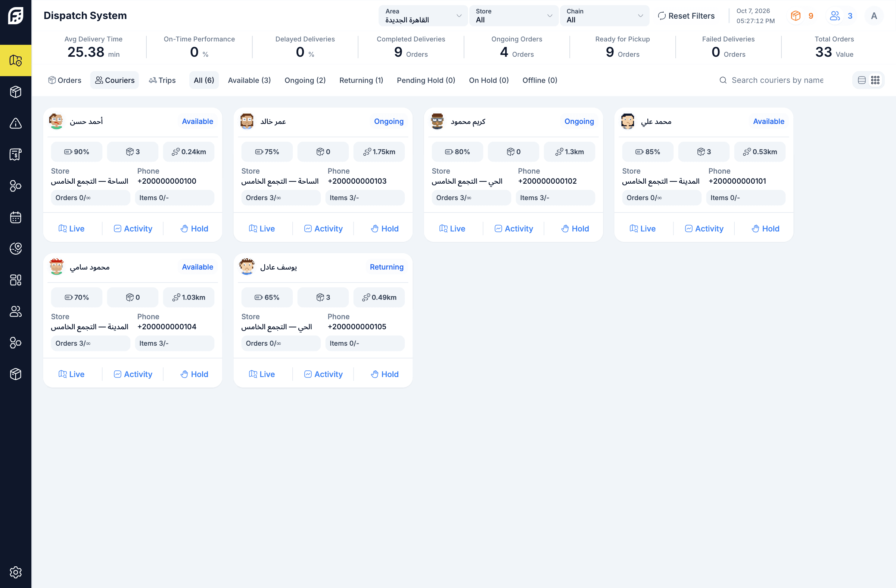Open the dashboard widgets icon in sidebar

coord(15,280)
